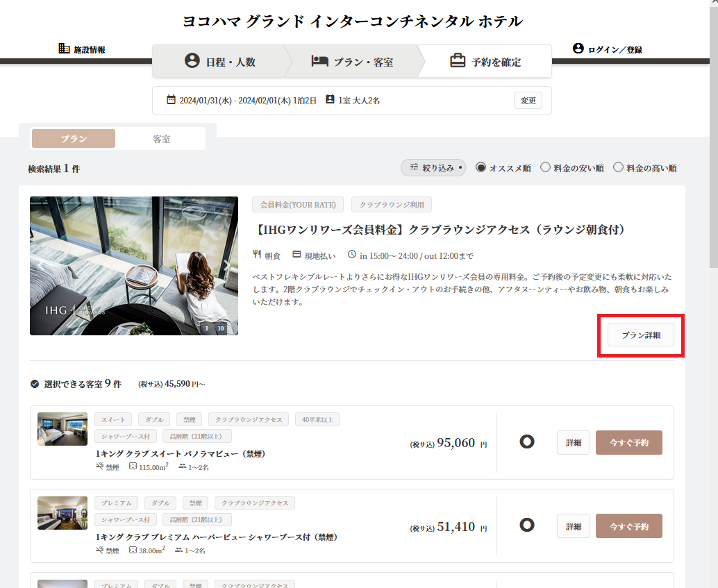Select 料金の安い順 sort option
Image resolution: width=718 pixels, height=588 pixels.
coord(545,167)
